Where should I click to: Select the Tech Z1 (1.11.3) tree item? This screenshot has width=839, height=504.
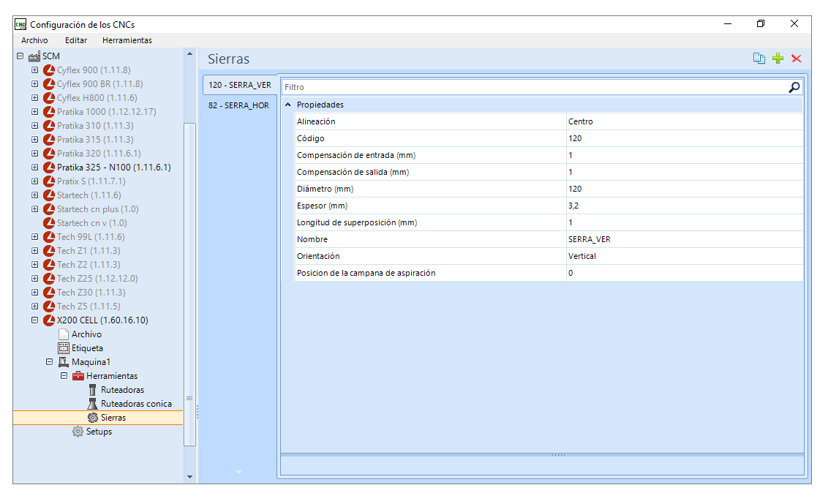89,251
